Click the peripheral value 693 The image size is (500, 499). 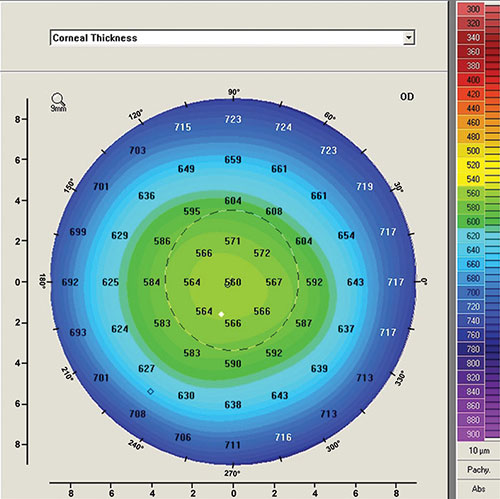[x=78, y=333]
